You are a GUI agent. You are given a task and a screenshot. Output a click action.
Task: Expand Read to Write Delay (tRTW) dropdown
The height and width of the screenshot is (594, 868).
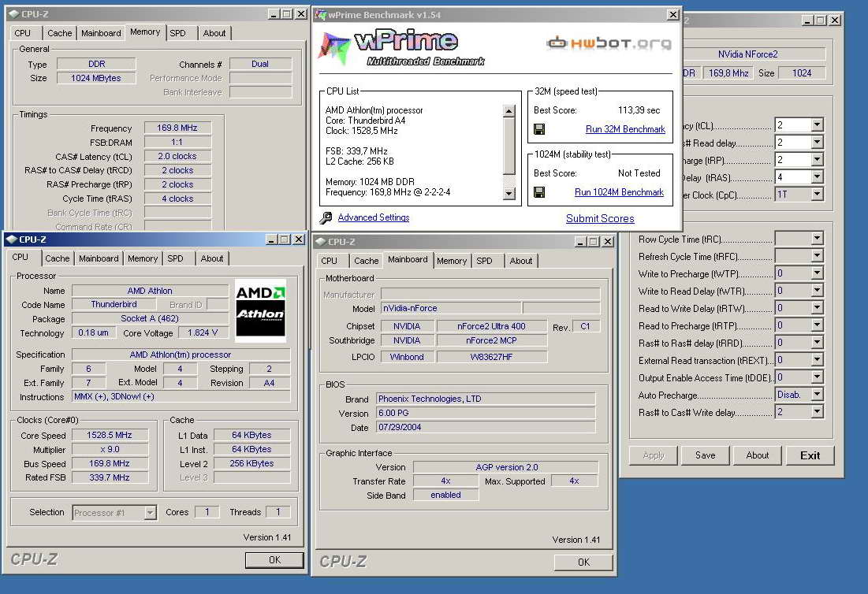click(817, 307)
